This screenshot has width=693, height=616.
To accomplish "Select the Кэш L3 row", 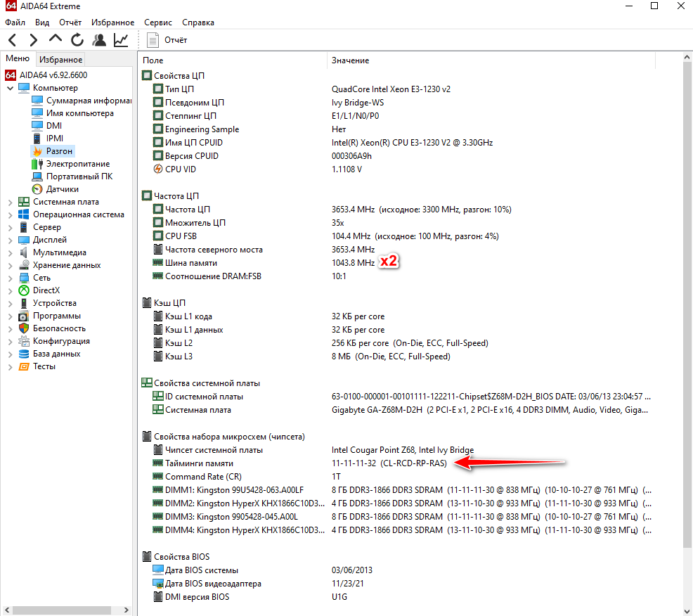I will (397, 357).
